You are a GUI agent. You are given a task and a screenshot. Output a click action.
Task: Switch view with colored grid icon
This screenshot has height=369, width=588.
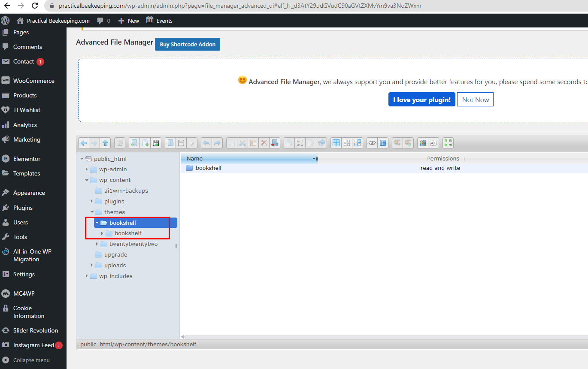point(423,143)
